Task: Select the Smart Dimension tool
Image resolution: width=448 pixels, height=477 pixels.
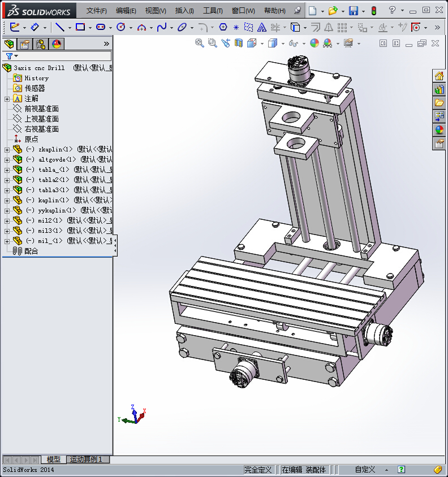Action: pos(35,27)
